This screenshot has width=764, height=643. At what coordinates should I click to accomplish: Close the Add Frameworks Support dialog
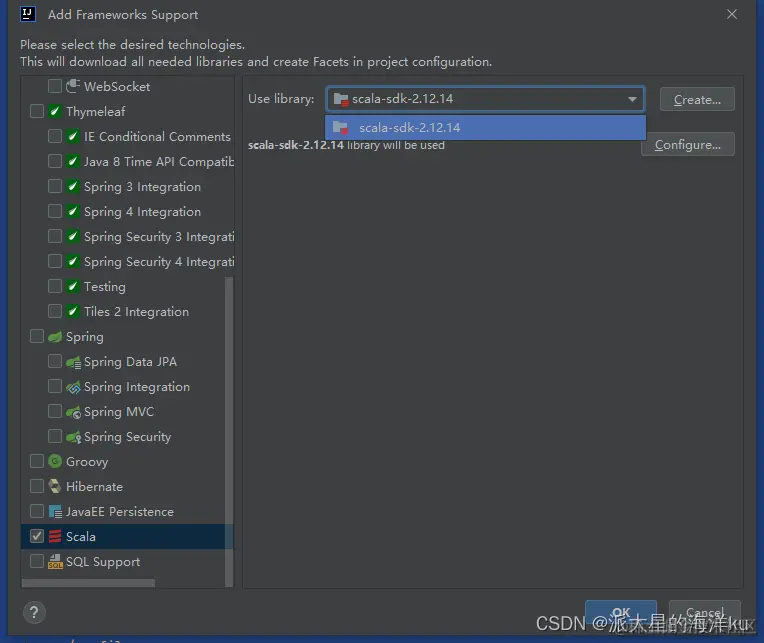732,15
